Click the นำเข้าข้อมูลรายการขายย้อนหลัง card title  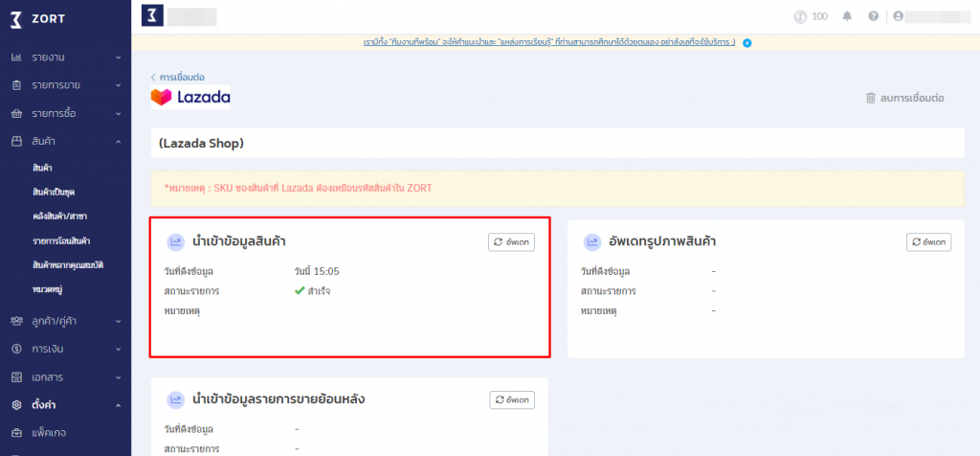(278, 399)
